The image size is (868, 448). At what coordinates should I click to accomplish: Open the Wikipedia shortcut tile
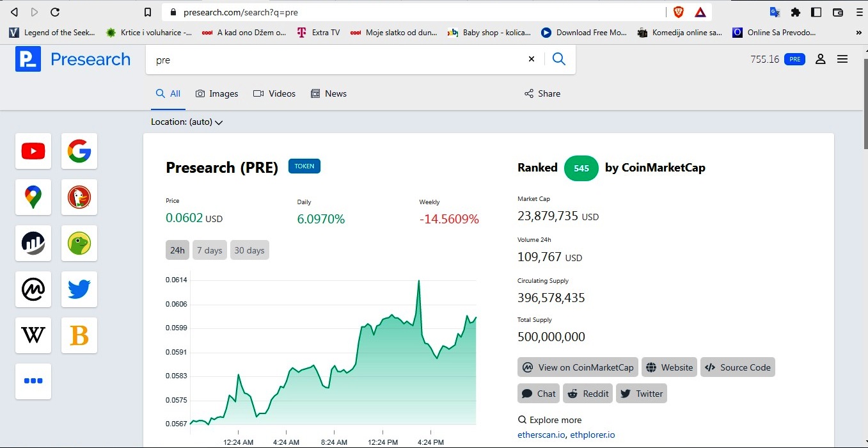click(33, 335)
